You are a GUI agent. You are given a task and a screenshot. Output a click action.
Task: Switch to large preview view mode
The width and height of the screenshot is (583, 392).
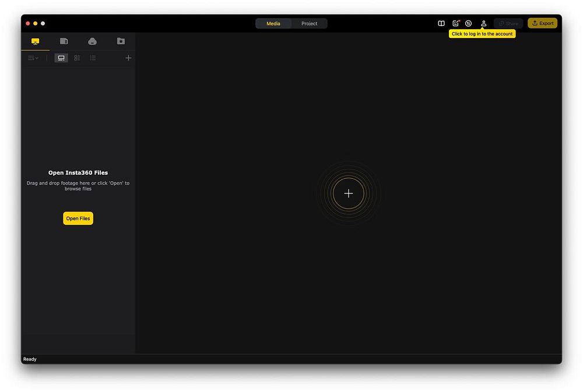[x=61, y=58]
